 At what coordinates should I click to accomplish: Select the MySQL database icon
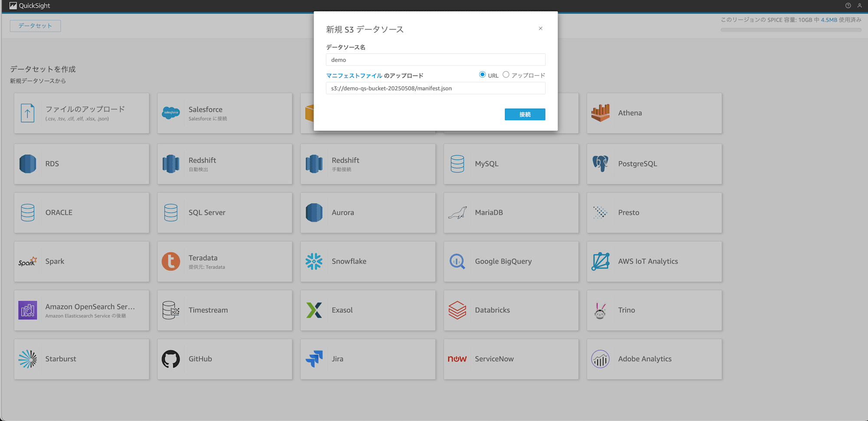pos(457,164)
